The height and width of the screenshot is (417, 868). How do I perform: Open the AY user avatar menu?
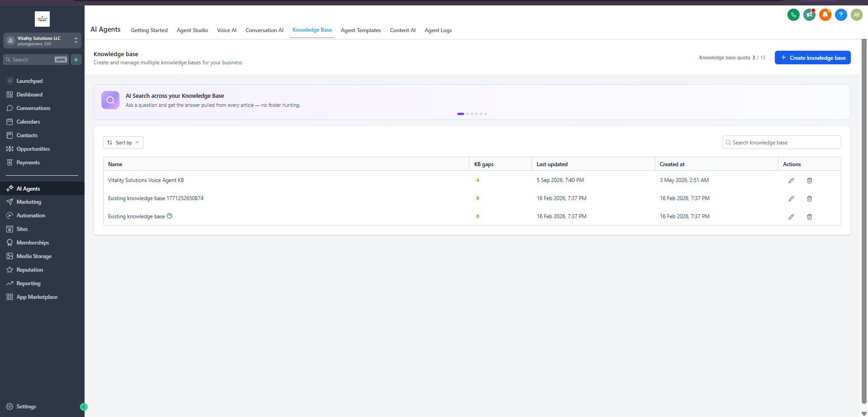pyautogui.click(x=857, y=15)
